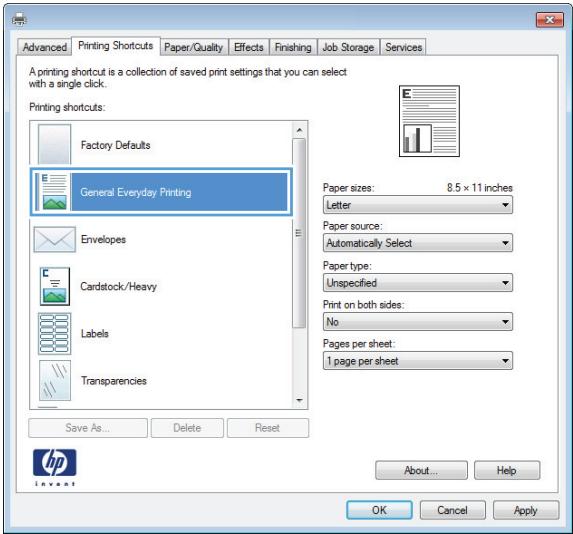The height and width of the screenshot is (534, 573).
Task: Click the Apply button
Action: coord(526,510)
